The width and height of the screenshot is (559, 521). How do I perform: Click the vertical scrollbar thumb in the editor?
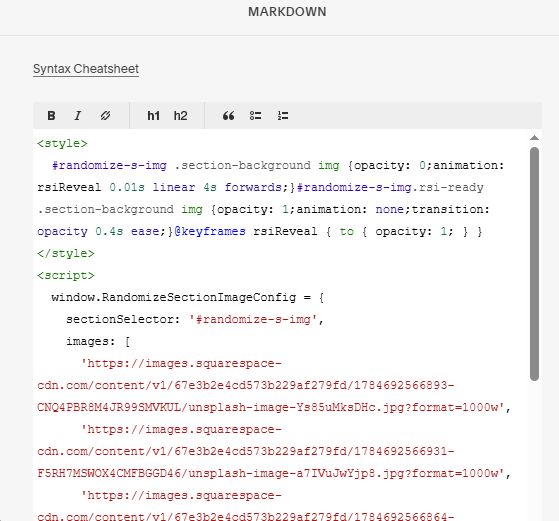coord(534,264)
